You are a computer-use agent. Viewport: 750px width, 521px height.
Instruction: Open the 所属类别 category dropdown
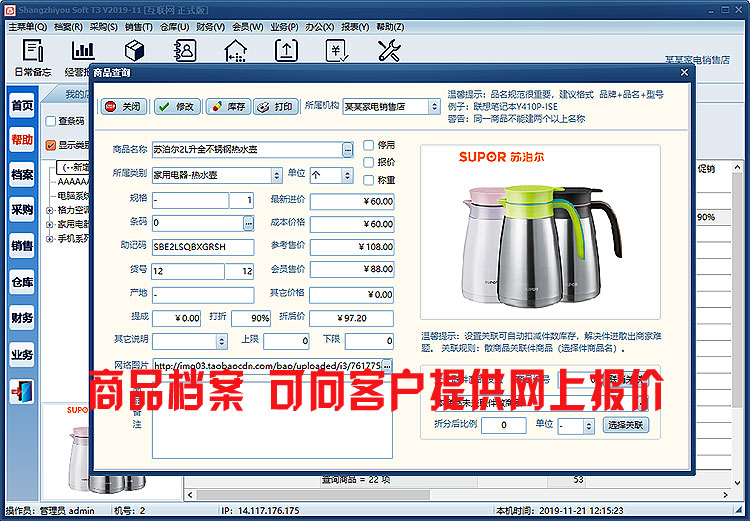276,176
